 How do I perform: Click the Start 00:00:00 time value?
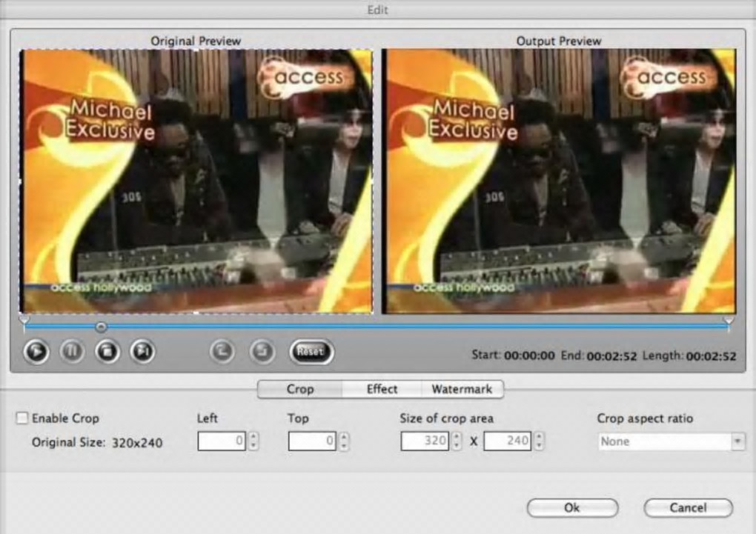529,356
